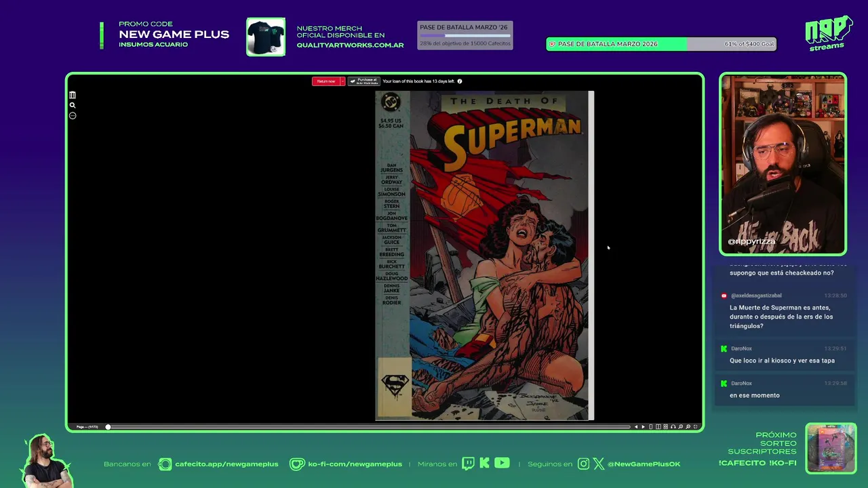
Task: Click the merch t-shirt image
Action: (266, 37)
